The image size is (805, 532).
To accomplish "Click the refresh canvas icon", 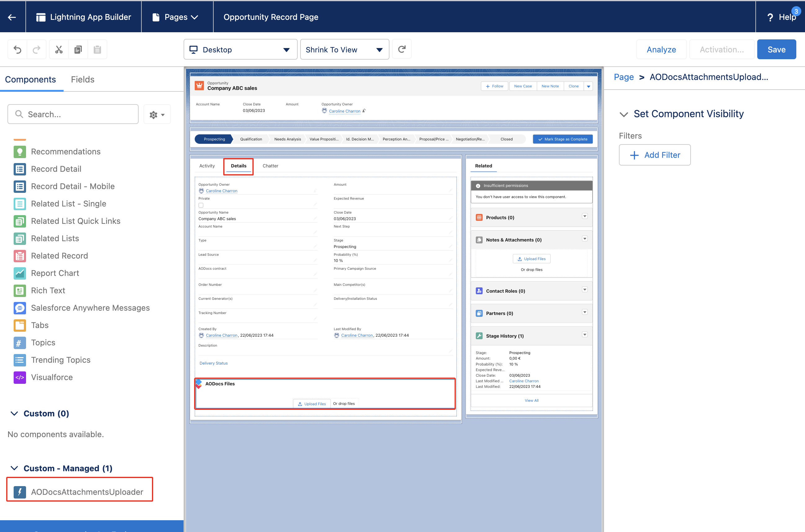I will (402, 49).
